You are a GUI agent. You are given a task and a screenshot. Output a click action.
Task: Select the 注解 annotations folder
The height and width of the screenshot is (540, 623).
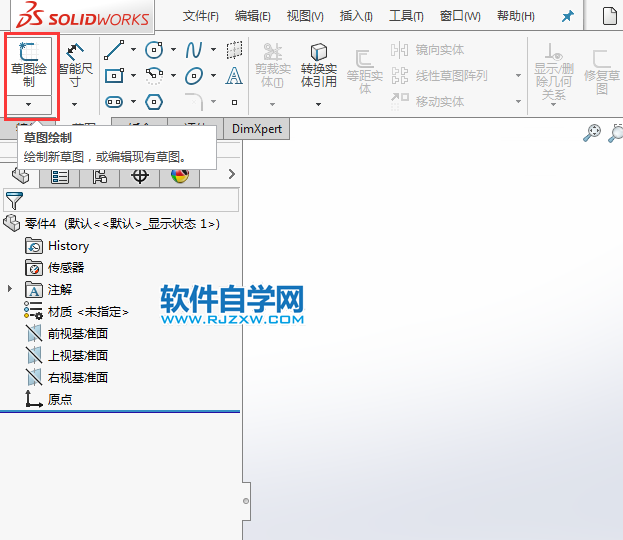(x=48, y=290)
